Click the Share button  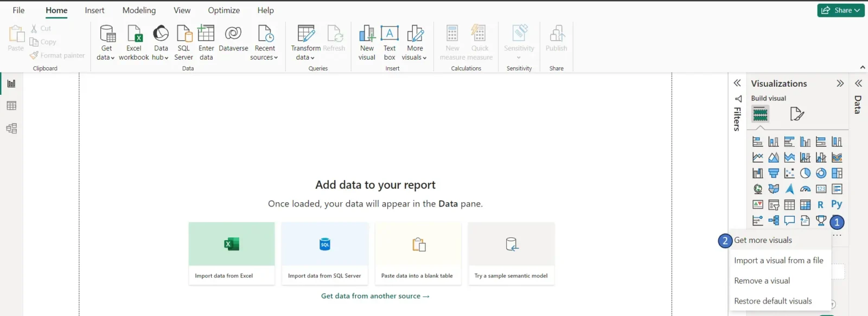pyautogui.click(x=840, y=10)
